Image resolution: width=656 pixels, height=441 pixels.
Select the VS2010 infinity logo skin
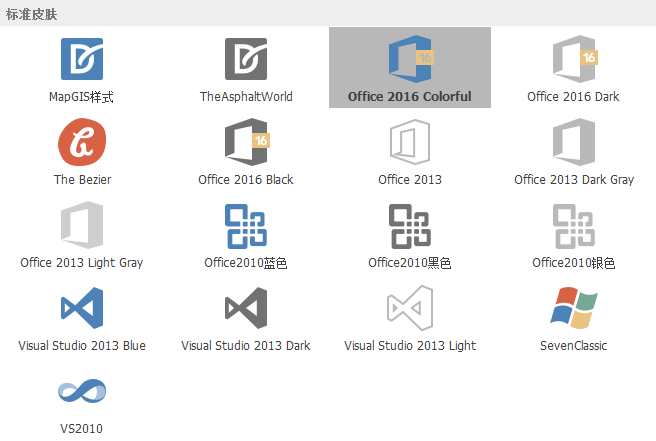click(x=81, y=391)
